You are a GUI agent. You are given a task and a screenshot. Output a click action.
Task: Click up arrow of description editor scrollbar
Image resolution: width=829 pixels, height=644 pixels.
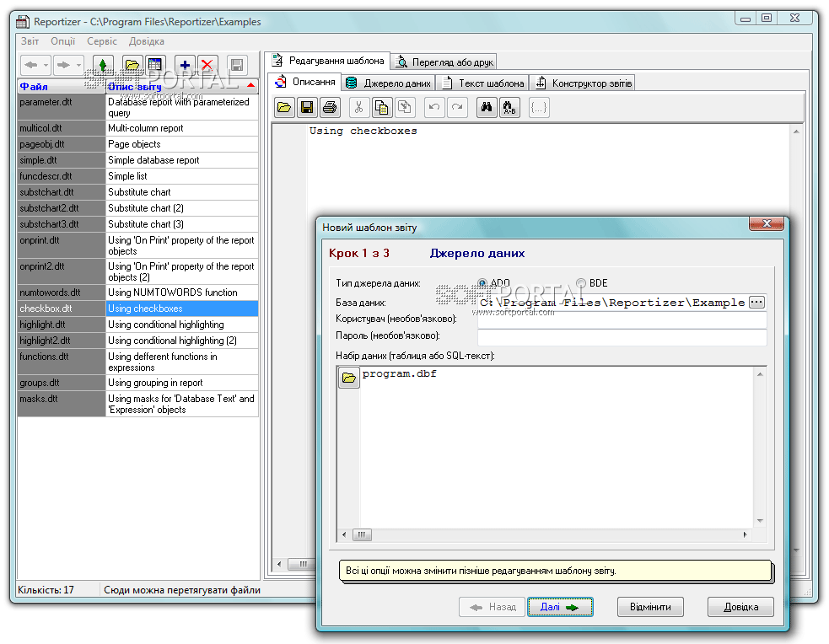(x=796, y=131)
